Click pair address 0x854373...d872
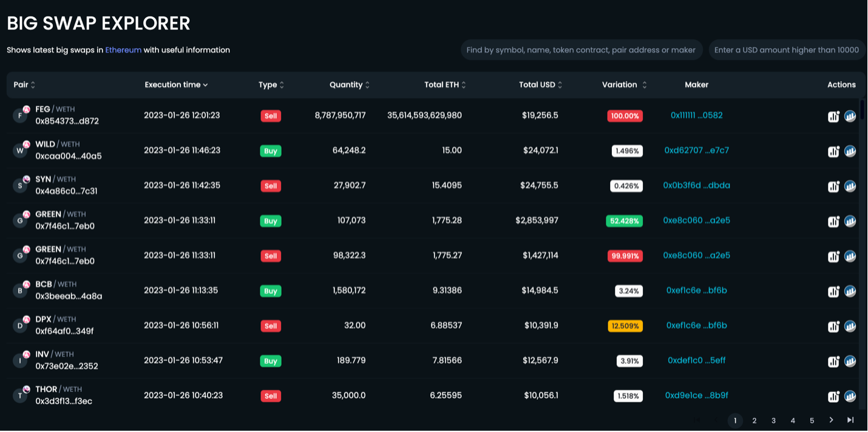The height and width of the screenshot is (432, 868). point(67,121)
